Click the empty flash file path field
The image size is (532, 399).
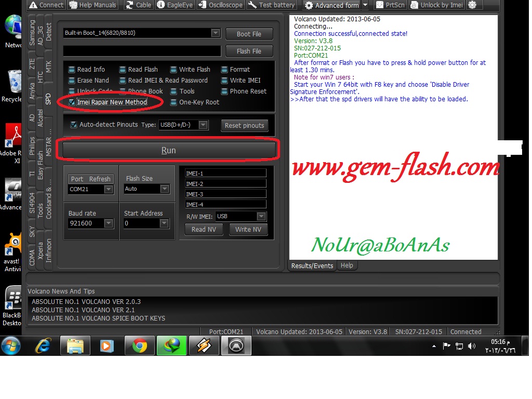pyautogui.click(x=142, y=51)
